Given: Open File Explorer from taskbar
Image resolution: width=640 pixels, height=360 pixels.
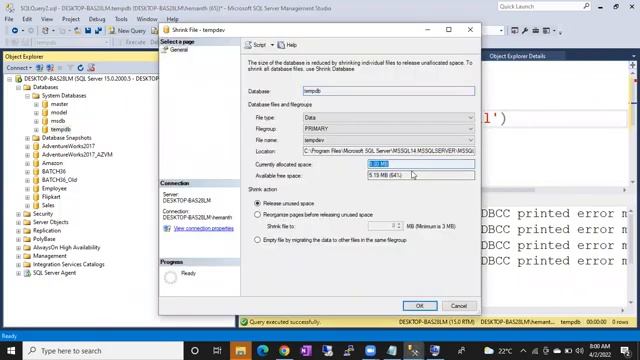Looking at the screenshot, I should (x=240, y=351).
